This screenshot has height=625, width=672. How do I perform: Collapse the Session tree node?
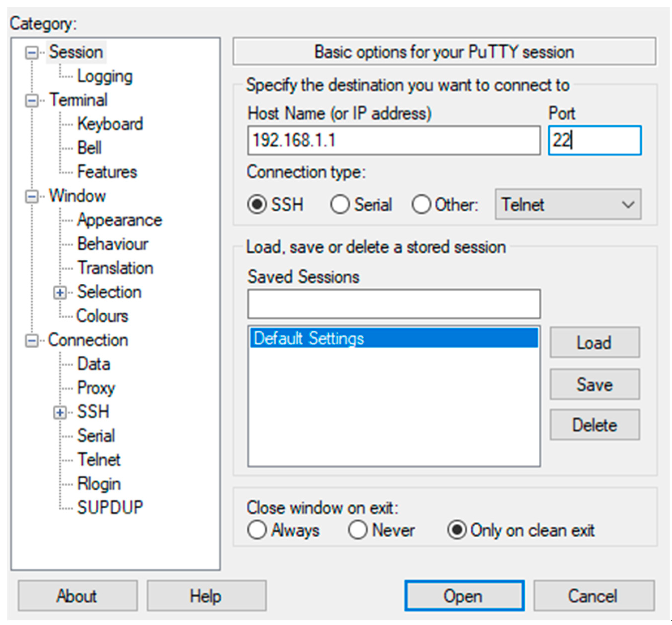pyautogui.click(x=32, y=53)
